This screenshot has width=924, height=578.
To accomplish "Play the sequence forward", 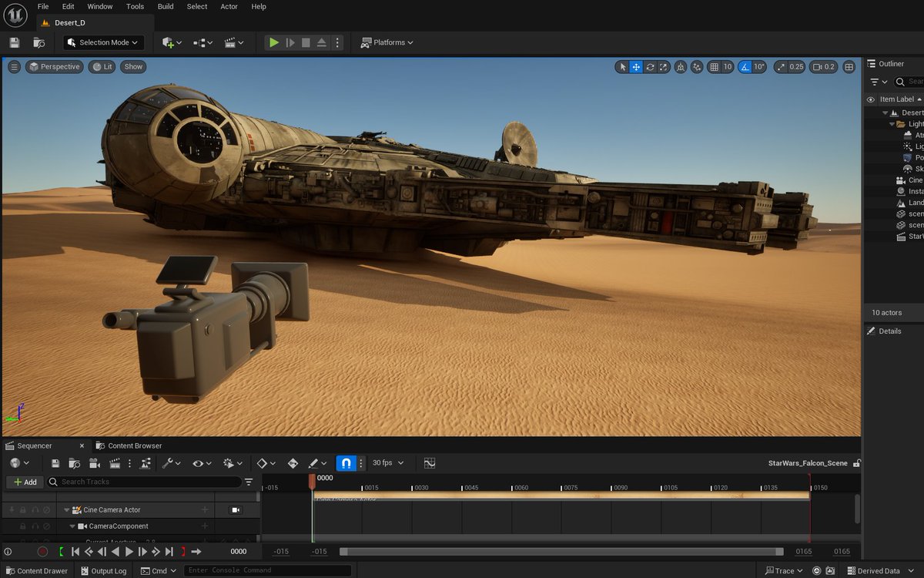I will coord(129,552).
